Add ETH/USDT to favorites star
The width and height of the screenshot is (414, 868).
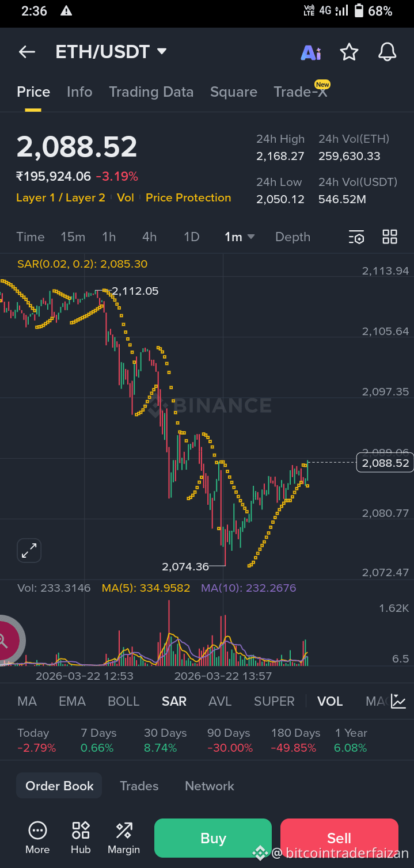click(349, 52)
